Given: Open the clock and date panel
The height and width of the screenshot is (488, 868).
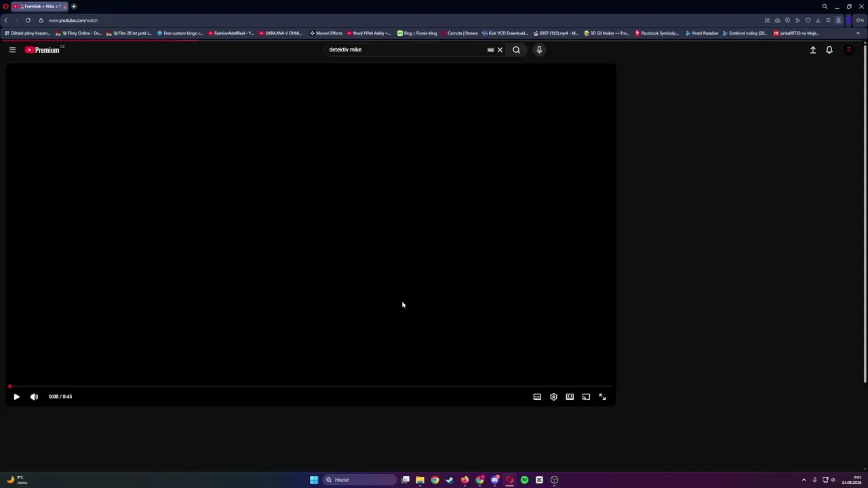Looking at the screenshot, I should pos(852,480).
